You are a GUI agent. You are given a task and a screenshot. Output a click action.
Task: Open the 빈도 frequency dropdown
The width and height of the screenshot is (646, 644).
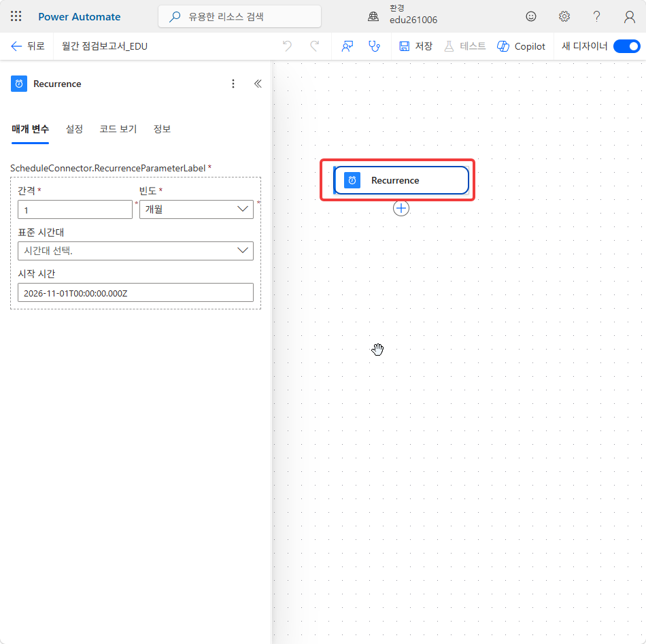click(x=196, y=209)
